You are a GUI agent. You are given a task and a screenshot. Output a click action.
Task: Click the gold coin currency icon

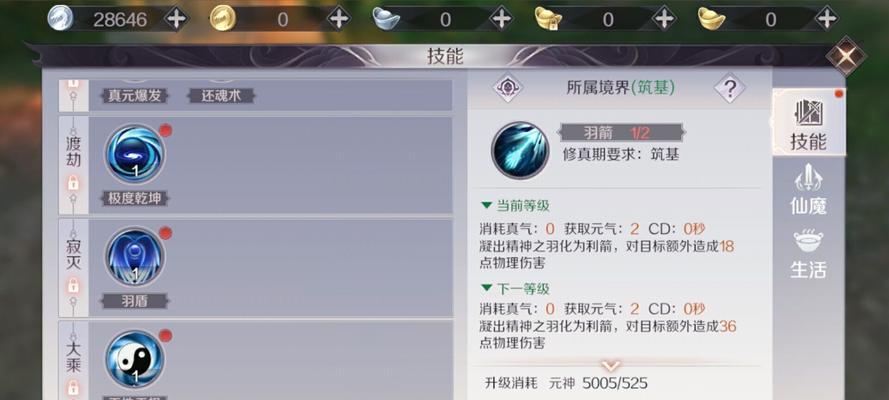222,19
